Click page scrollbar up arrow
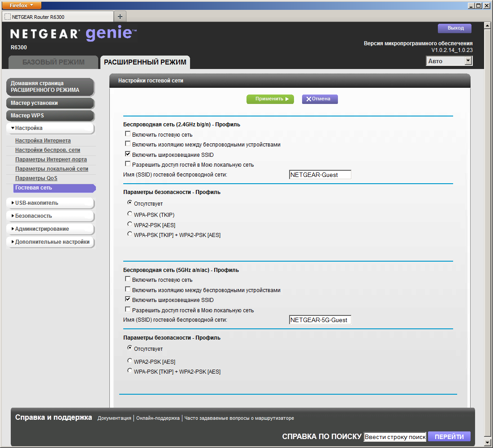 (x=487, y=26)
